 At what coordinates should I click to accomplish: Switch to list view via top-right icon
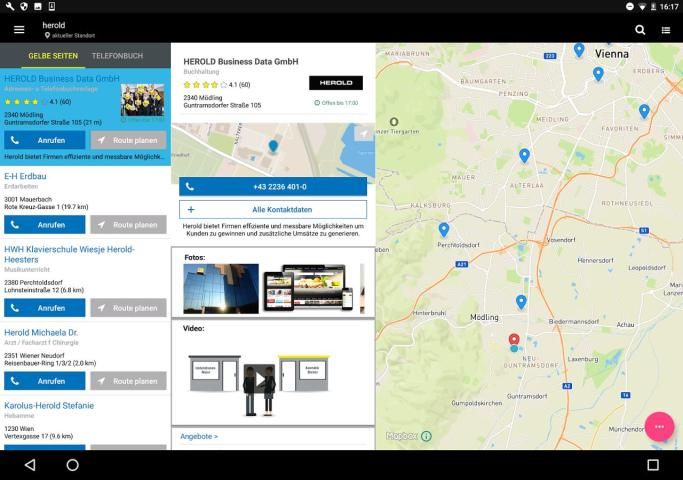tap(666, 30)
